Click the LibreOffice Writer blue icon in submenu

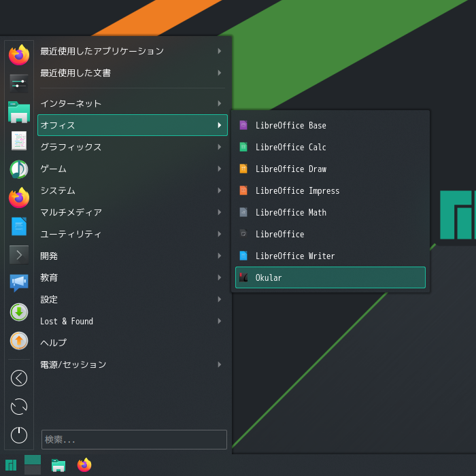pyautogui.click(x=243, y=256)
